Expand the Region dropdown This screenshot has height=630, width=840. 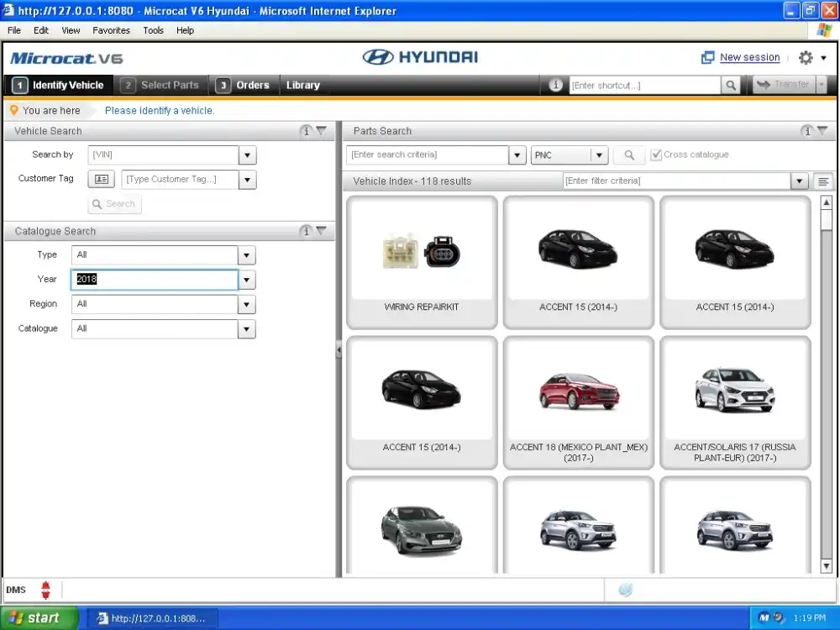(247, 304)
